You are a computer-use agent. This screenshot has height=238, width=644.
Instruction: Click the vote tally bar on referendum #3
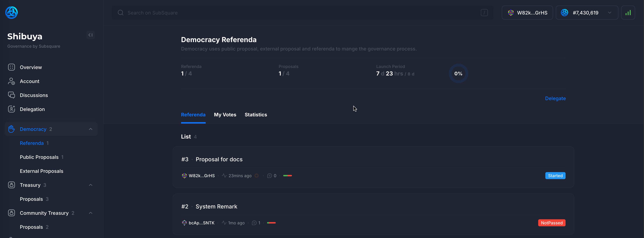287,176
